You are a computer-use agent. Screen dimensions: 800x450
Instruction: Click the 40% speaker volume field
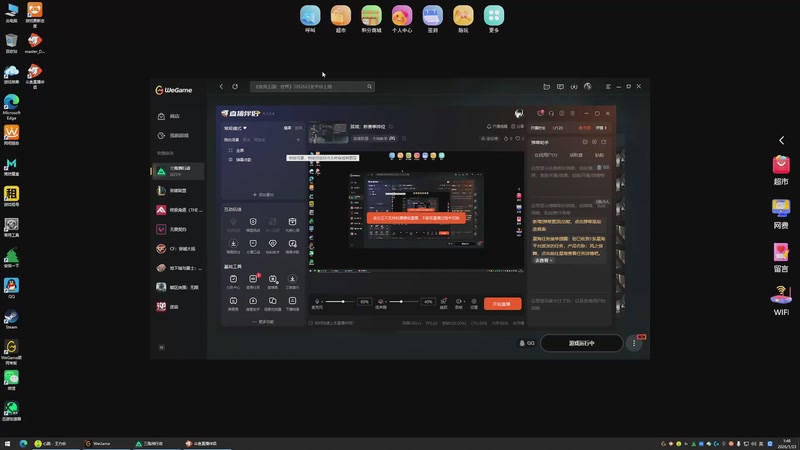pos(428,302)
